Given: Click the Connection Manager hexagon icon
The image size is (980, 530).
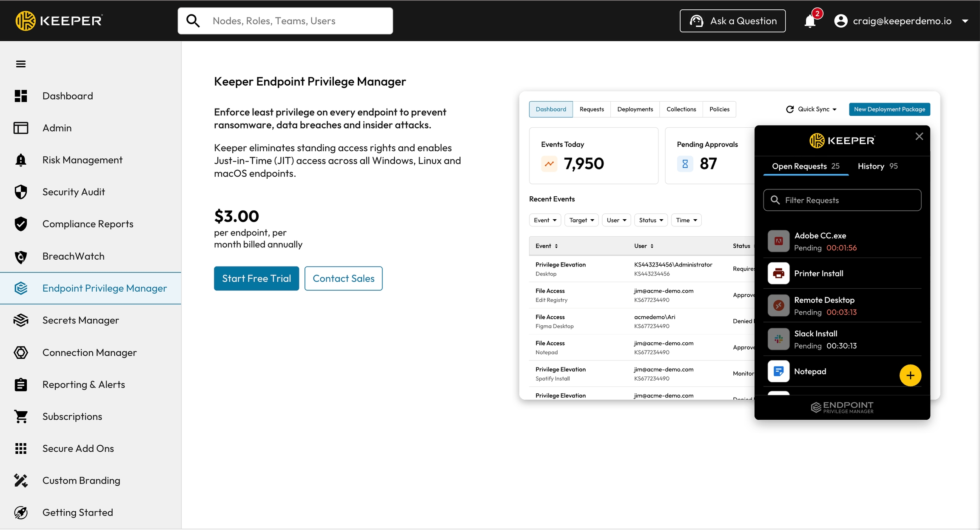Looking at the screenshot, I should pyautogui.click(x=20, y=352).
